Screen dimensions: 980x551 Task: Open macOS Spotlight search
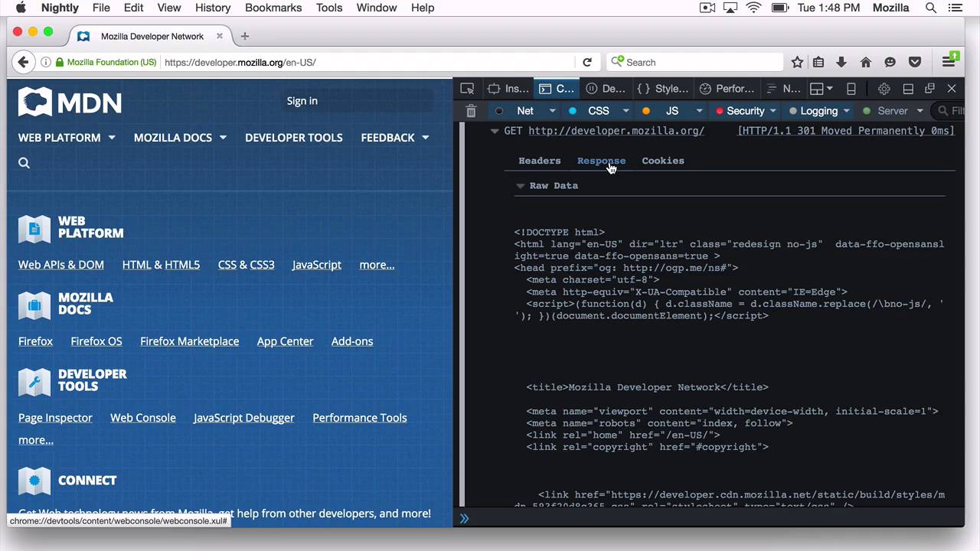point(931,8)
